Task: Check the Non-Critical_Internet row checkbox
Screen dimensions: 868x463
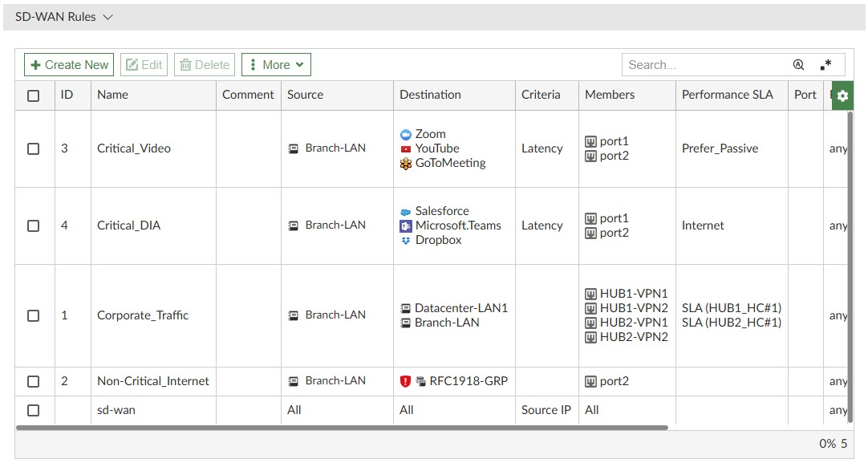Action: 33,380
